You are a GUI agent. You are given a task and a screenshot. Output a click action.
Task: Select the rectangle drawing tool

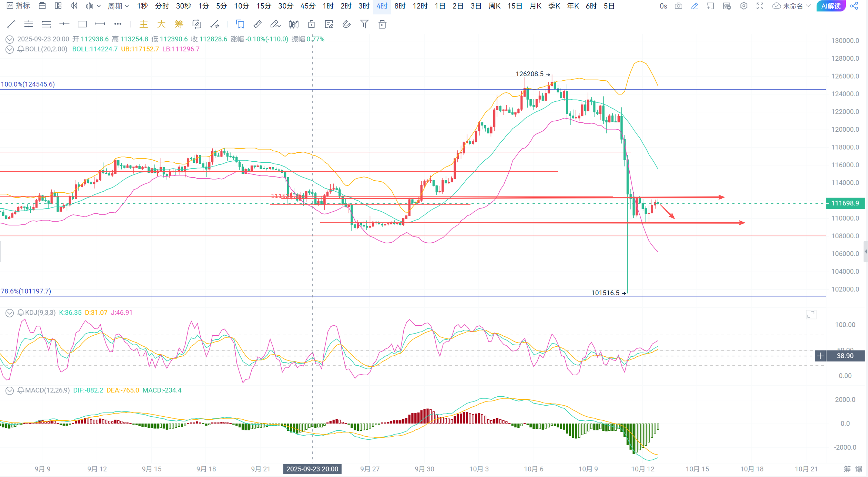pos(82,24)
